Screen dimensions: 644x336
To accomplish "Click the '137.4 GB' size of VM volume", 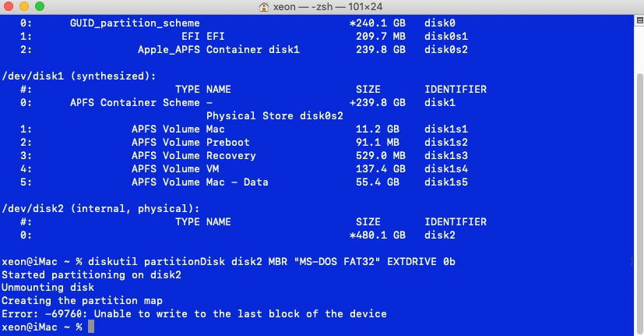I will 380,168.
